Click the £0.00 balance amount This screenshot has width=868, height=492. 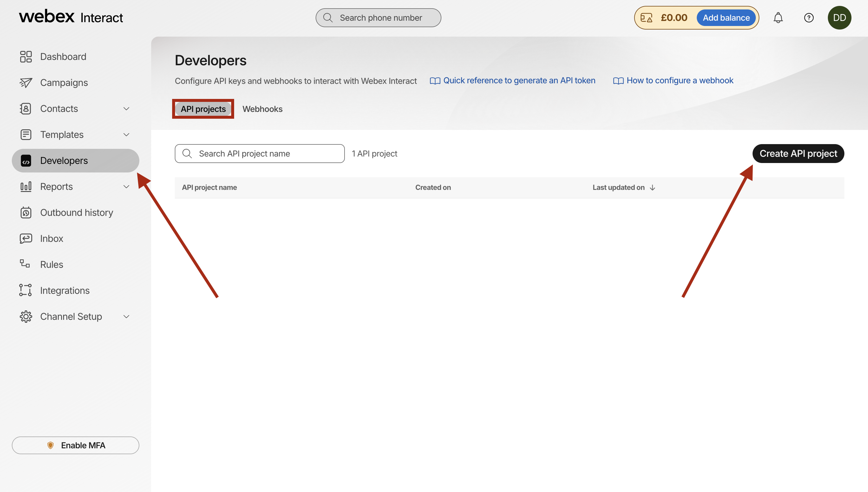[674, 18]
